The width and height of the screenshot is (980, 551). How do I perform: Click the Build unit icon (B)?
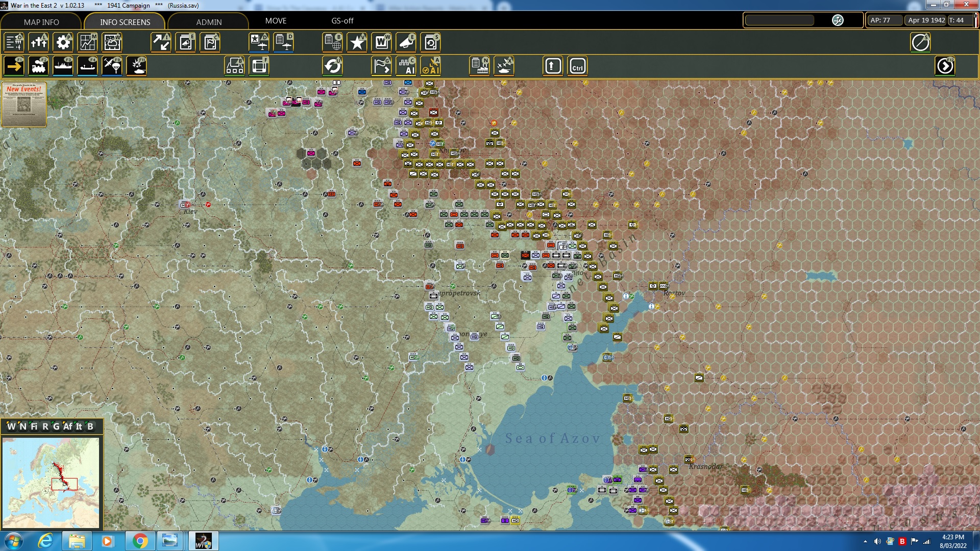pyautogui.click(x=235, y=66)
